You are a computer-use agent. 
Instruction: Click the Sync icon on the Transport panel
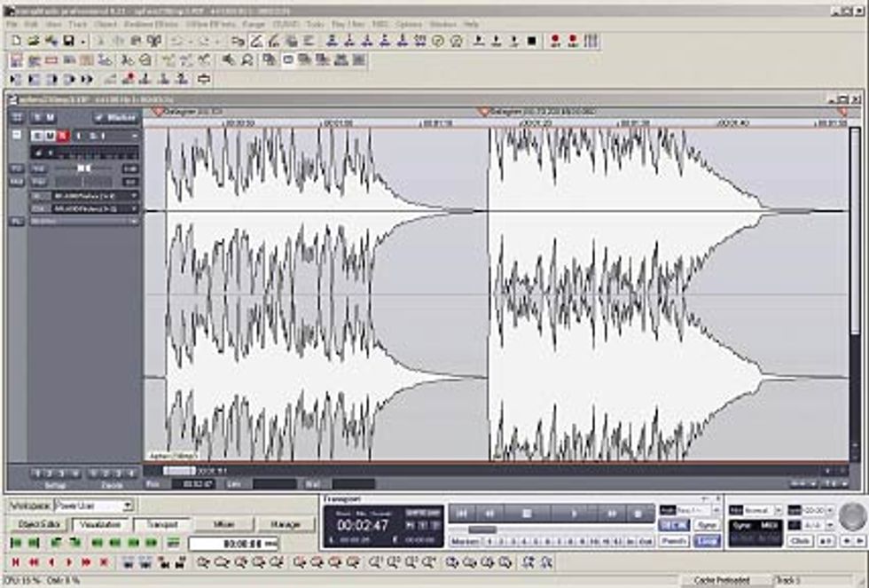[705, 523]
